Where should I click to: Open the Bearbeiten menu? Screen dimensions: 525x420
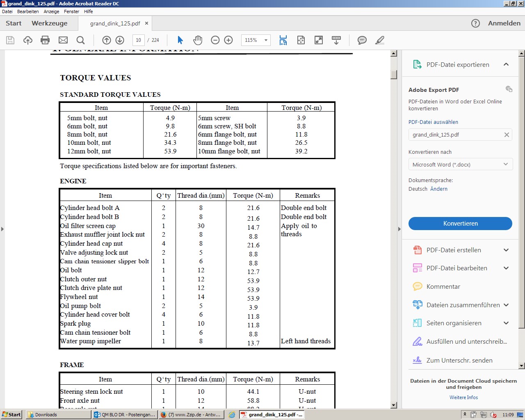click(28, 11)
